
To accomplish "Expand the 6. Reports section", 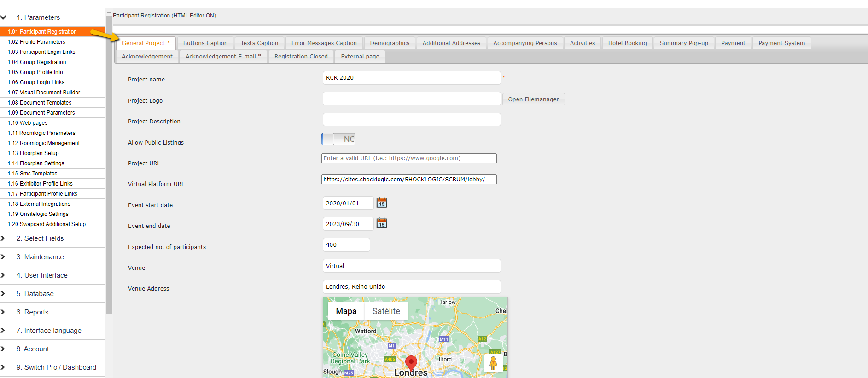I will click(x=52, y=312).
